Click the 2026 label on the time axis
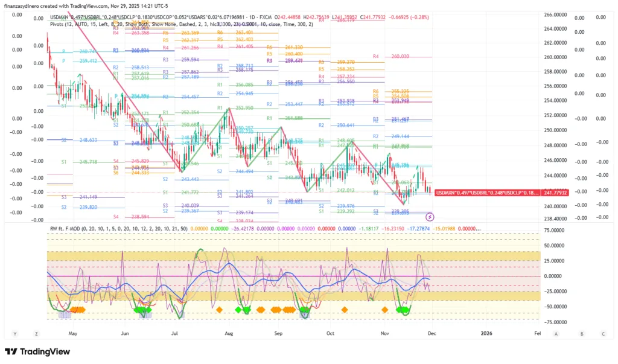 [x=486, y=333]
